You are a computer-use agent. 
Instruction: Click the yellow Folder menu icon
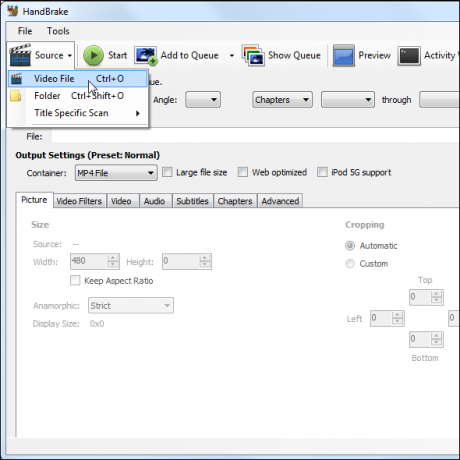point(16,96)
